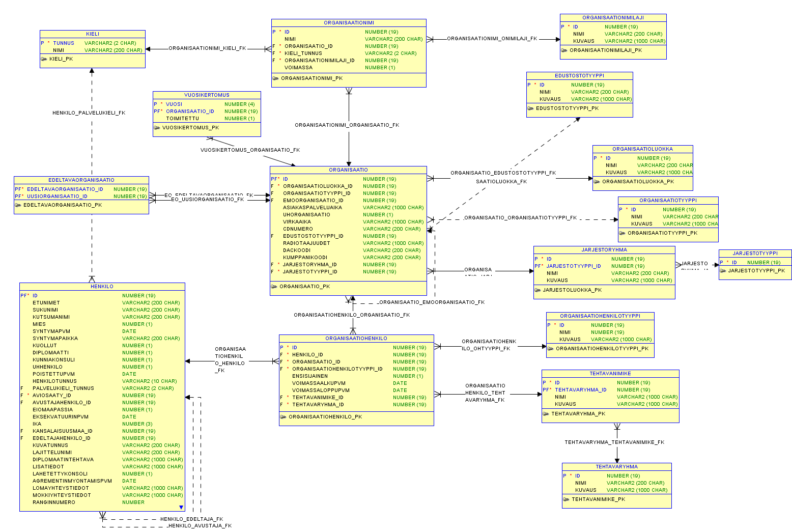The width and height of the screenshot is (792, 532).
Task: Select the VUOSIKERTOMUS table header
Action: pos(207,95)
